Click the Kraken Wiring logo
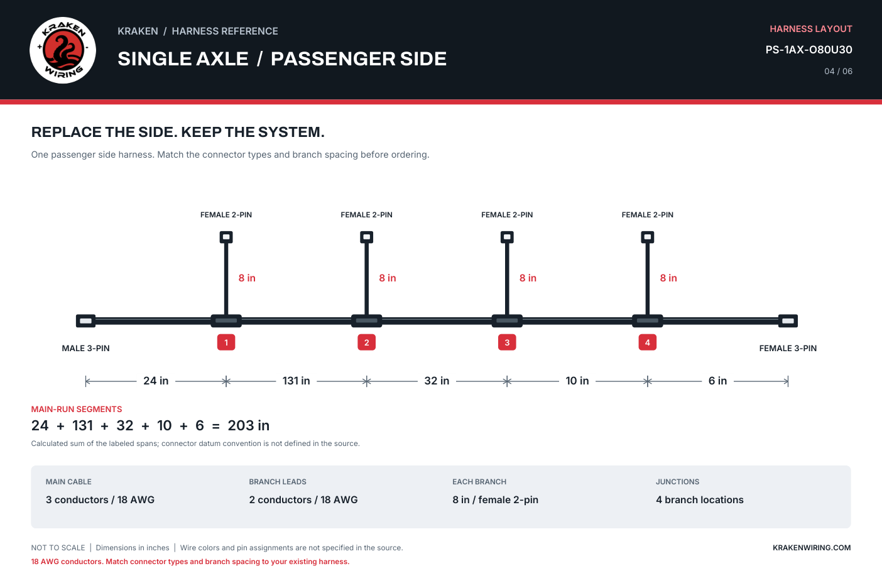882x588 pixels. click(x=63, y=50)
